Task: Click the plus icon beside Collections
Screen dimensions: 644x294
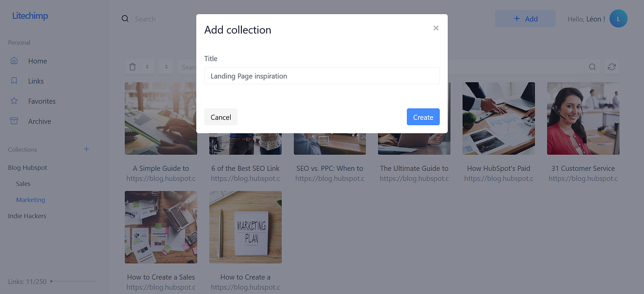Action: 87,149
